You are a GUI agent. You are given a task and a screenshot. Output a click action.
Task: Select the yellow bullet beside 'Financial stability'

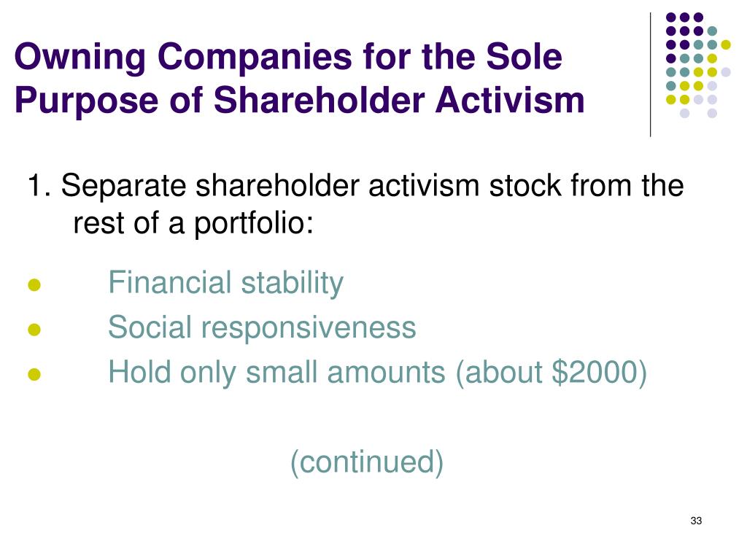pos(34,285)
